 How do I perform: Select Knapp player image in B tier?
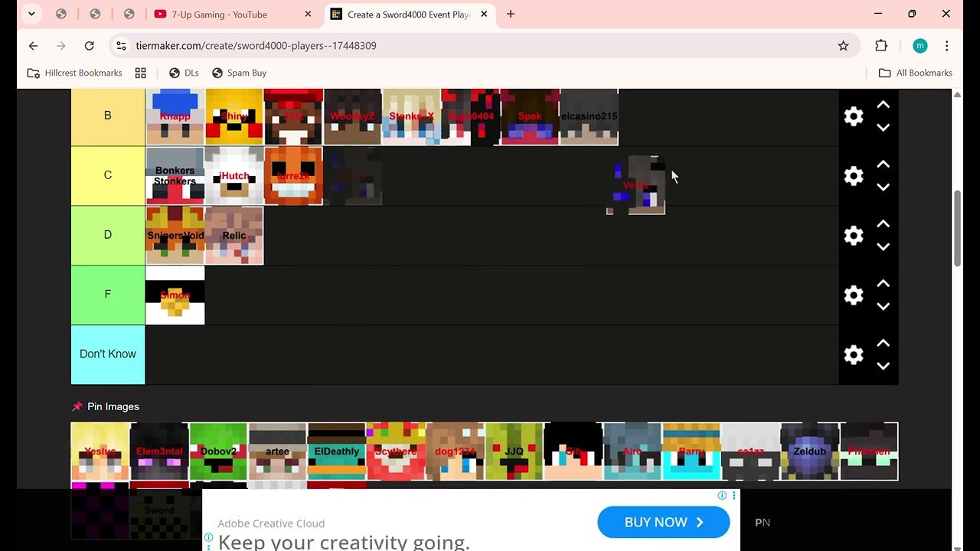(x=175, y=116)
